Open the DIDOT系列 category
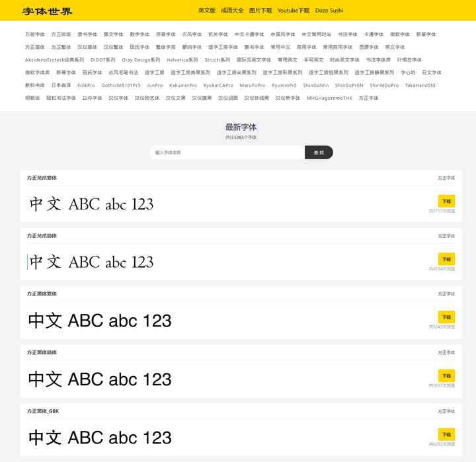 tap(103, 59)
